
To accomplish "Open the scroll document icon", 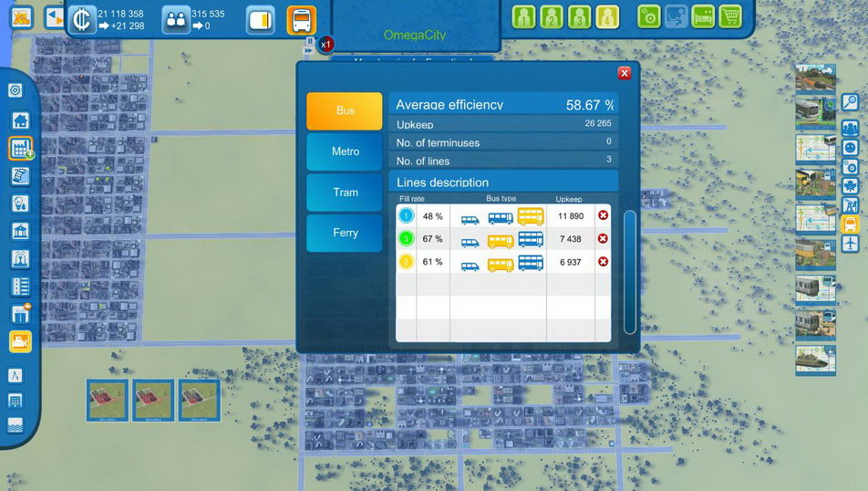I will (20, 176).
